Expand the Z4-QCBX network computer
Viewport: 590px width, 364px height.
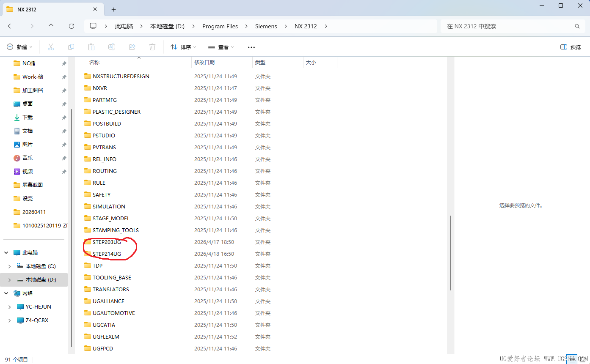(10, 320)
